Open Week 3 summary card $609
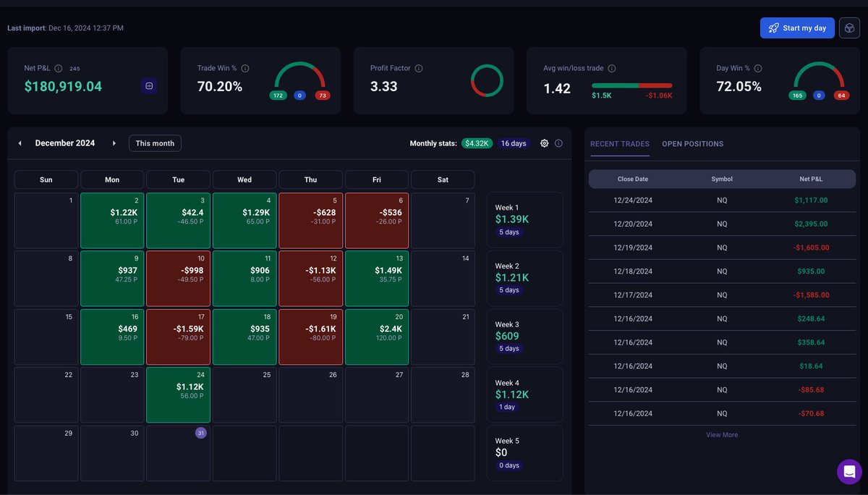The width and height of the screenshot is (868, 495). point(524,337)
